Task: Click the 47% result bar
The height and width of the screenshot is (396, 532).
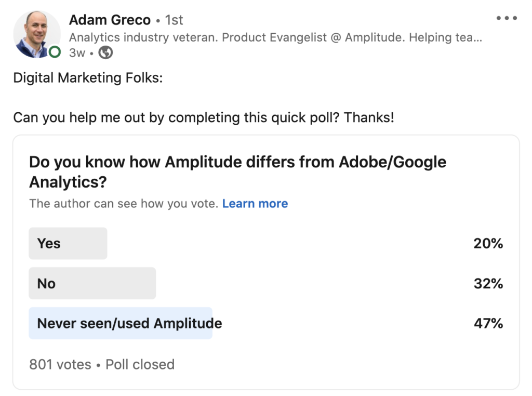Action: 489,323
